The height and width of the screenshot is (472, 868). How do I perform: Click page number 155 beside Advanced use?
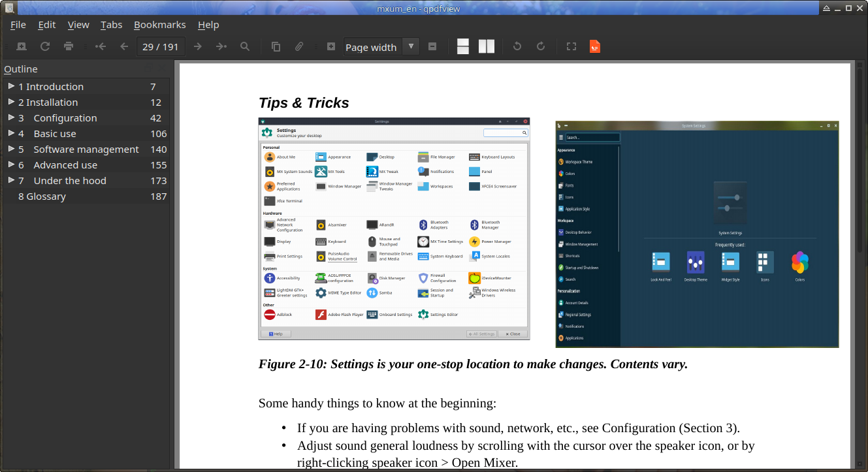pyautogui.click(x=159, y=165)
